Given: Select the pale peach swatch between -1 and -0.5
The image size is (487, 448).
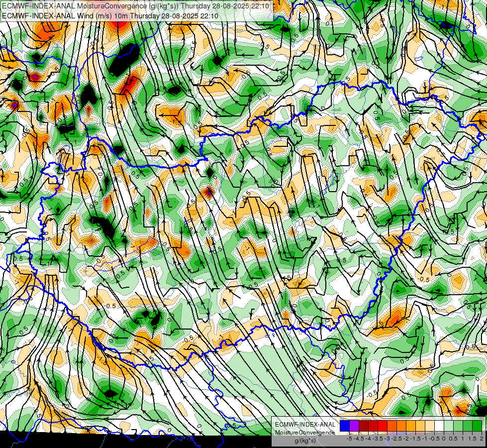Looking at the screenshot, I should pyautogui.click(x=430, y=426).
